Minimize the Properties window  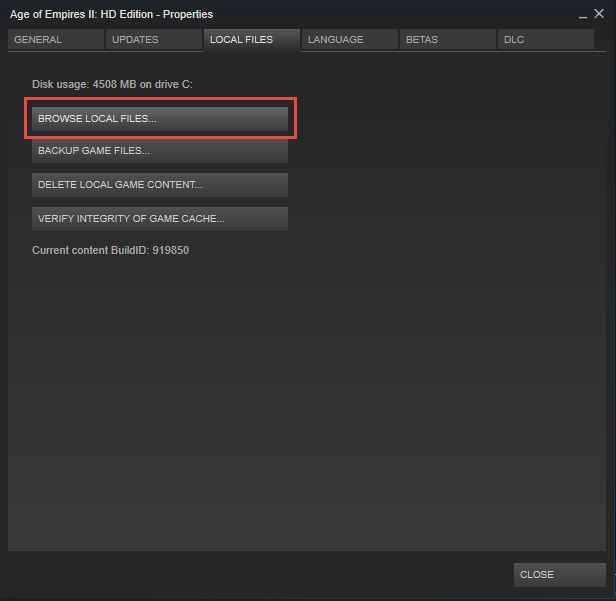click(583, 15)
